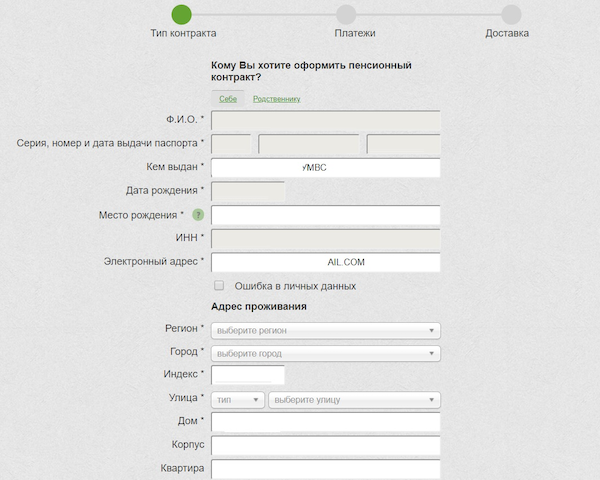Expand the Город dropdown list

pyautogui.click(x=326, y=353)
